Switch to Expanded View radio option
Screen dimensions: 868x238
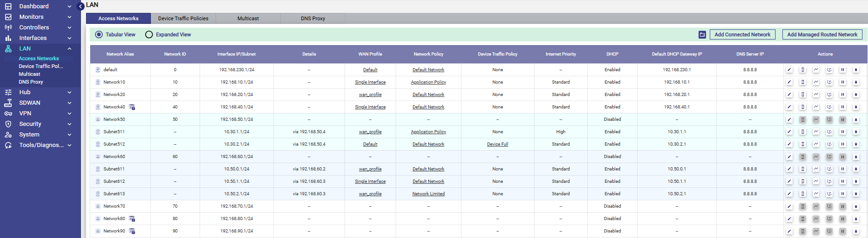click(x=149, y=34)
